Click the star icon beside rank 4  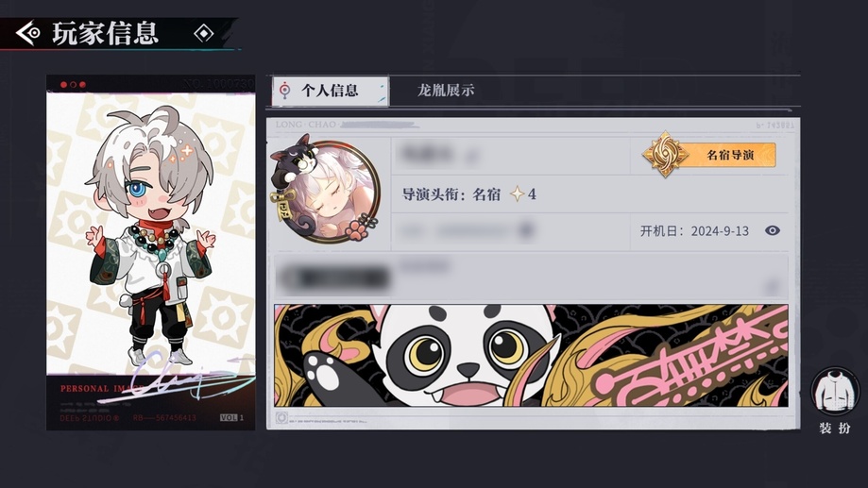point(517,194)
